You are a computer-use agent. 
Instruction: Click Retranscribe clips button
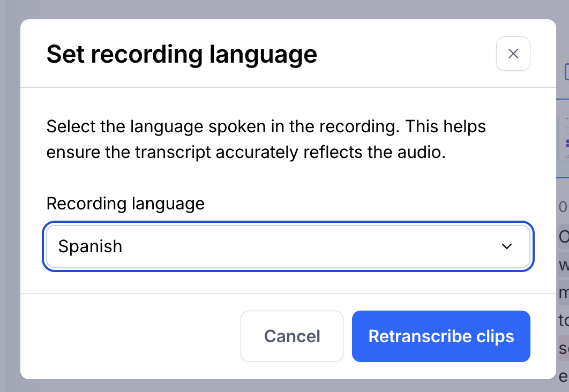pyautogui.click(x=440, y=336)
